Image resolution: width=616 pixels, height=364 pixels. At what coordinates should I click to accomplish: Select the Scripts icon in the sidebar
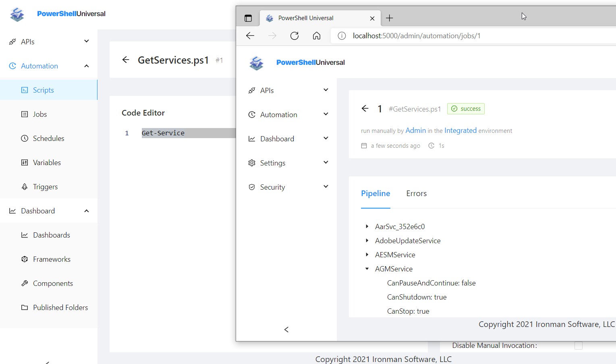click(x=24, y=90)
